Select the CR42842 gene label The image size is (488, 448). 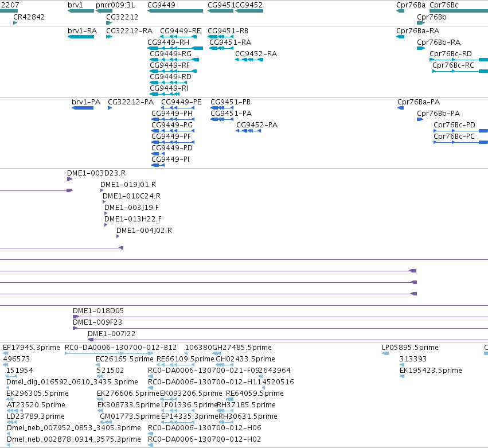click(x=29, y=17)
